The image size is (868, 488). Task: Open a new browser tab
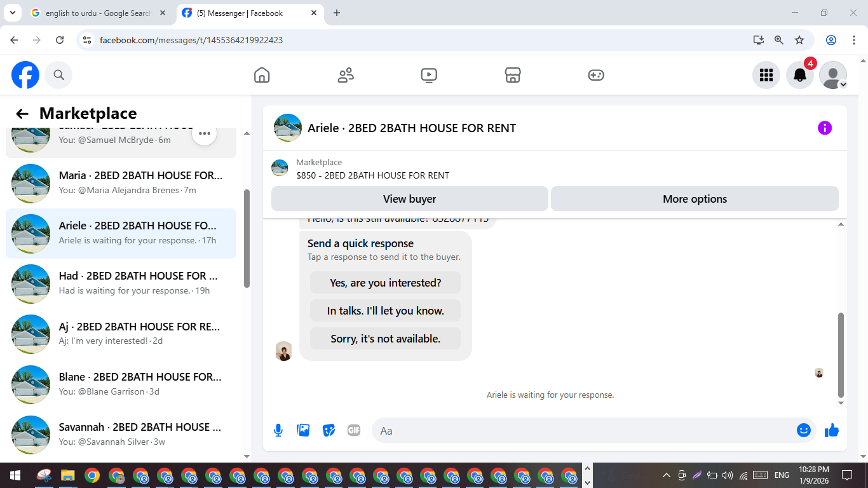pyautogui.click(x=337, y=13)
